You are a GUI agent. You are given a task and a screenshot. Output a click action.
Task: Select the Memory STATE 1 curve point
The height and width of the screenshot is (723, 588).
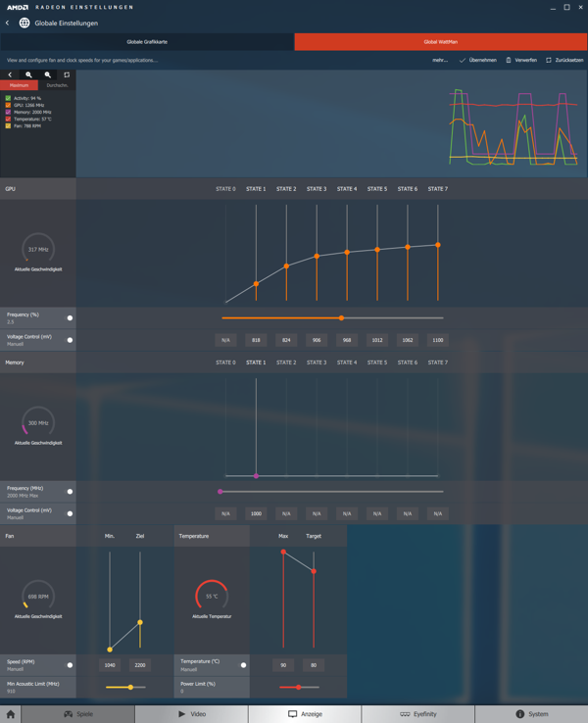click(x=256, y=476)
